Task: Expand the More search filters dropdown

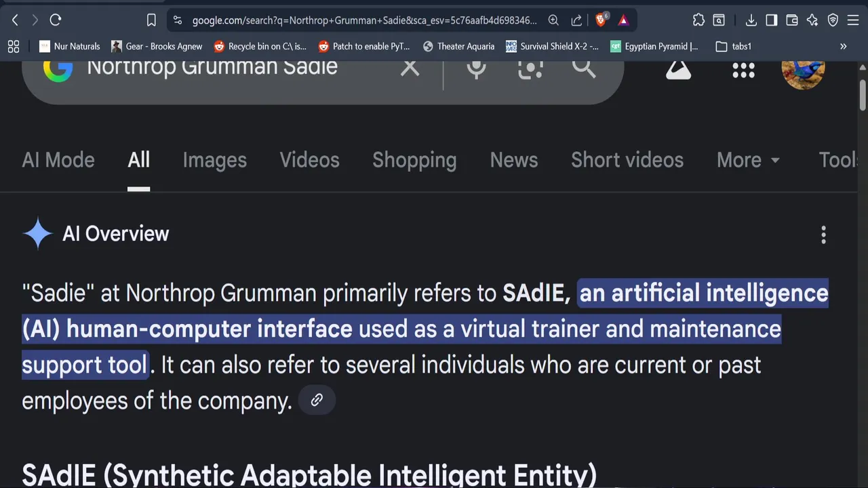Action: tap(748, 160)
